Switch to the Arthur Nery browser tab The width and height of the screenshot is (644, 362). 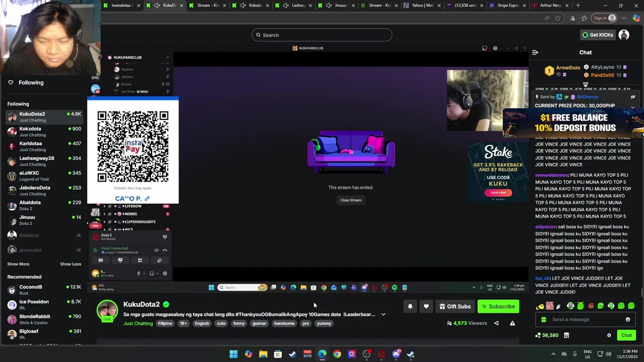(550, 6)
